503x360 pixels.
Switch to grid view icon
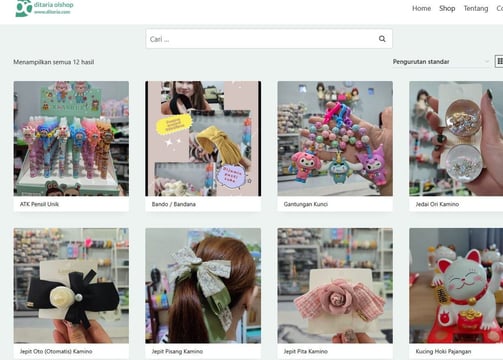coord(499,61)
